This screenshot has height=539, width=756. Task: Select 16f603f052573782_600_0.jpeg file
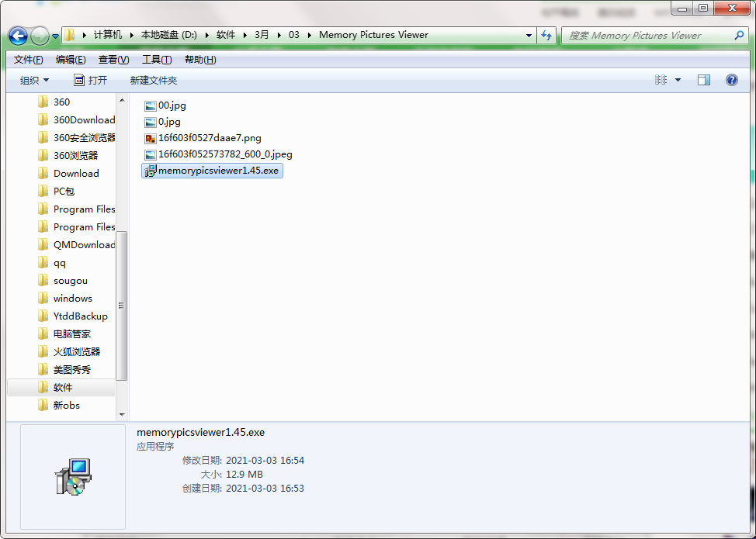[218, 154]
